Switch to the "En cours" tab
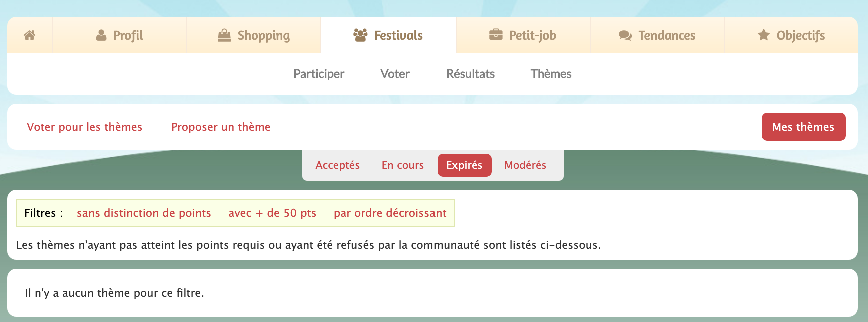The image size is (868, 322). pos(402,165)
